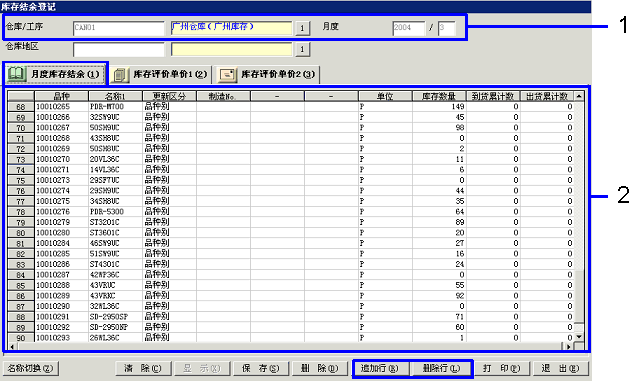This screenshot has width=630, height=381.
Task: Click the 名称1 column header
Action: click(115, 96)
